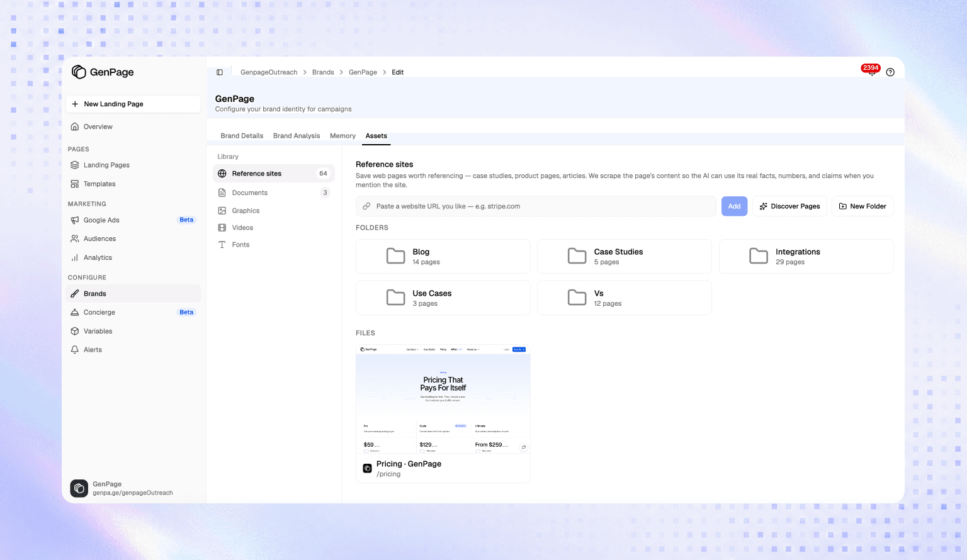The image size is (967, 560).
Task: Click the Blog folder icon
Action: point(395,256)
